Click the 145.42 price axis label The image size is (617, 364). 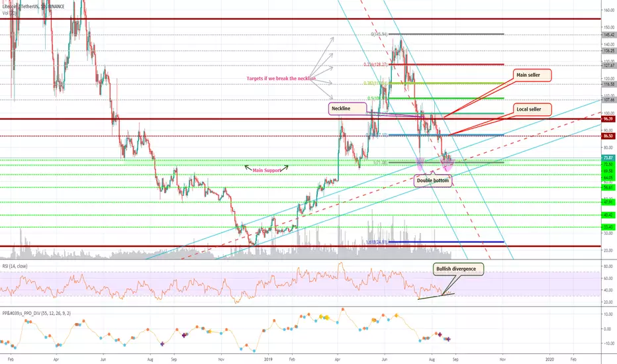[x=609, y=34]
